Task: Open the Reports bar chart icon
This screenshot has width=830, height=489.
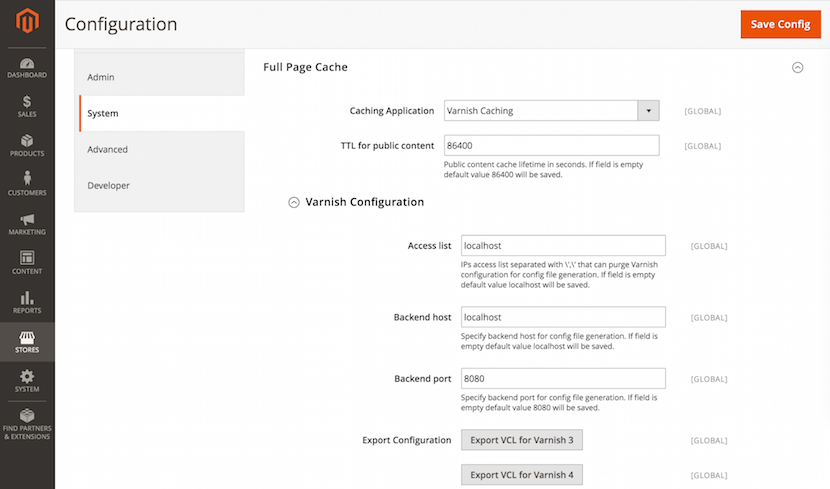Action: coord(27,297)
